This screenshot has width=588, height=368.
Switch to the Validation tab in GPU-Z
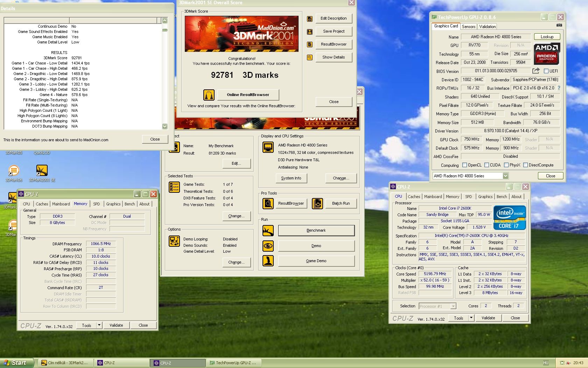pyautogui.click(x=488, y=27)
